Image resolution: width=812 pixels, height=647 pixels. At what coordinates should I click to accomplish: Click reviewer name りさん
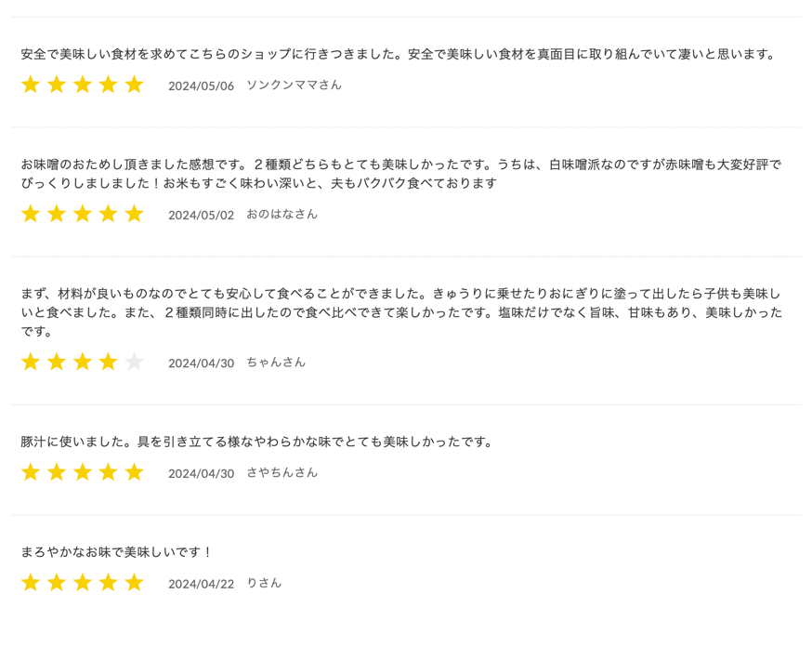pos(264,583)
